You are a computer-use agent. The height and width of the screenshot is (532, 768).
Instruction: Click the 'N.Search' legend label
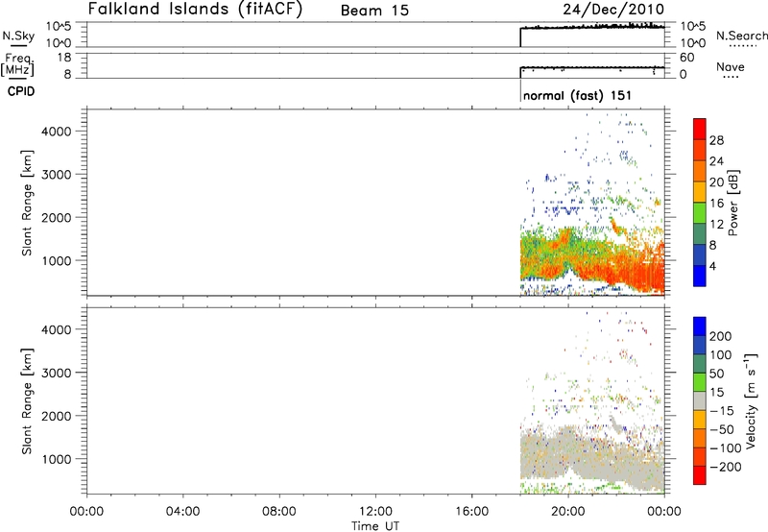click(x=741, y=36)
